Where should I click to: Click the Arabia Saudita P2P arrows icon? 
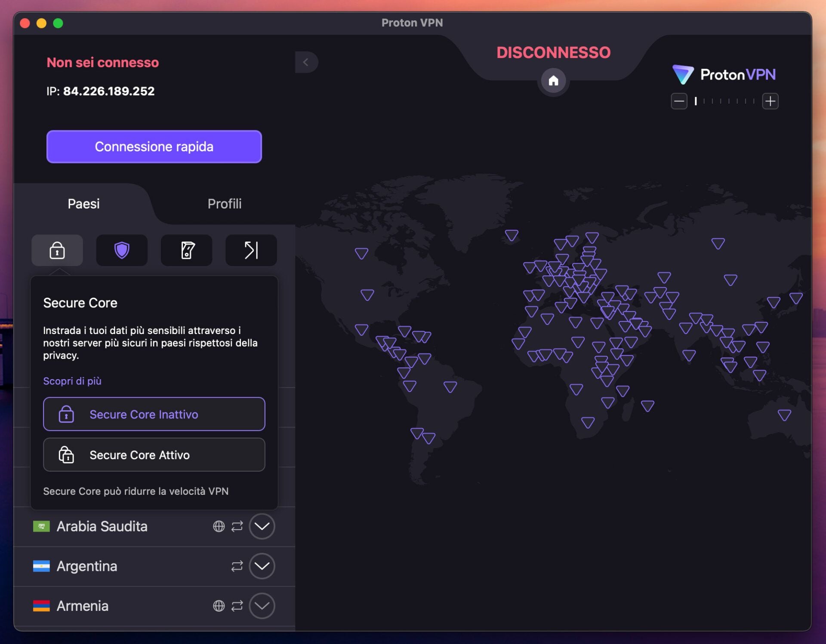237,526
